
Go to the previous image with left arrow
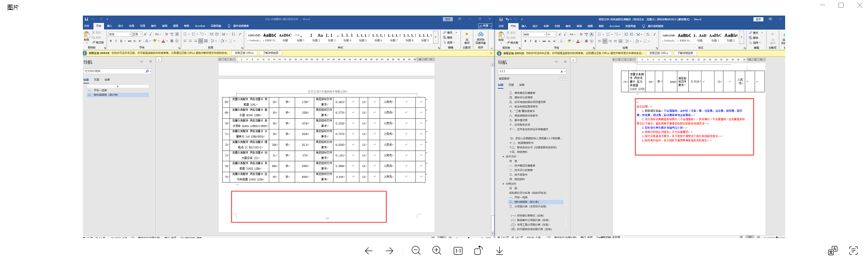368,251
